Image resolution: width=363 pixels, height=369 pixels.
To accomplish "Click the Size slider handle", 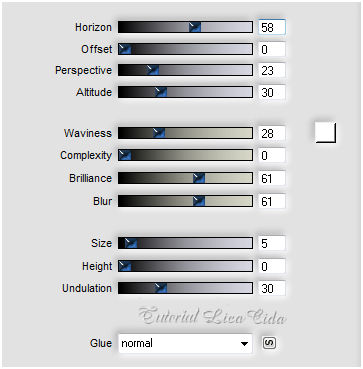I will point(131,243).
